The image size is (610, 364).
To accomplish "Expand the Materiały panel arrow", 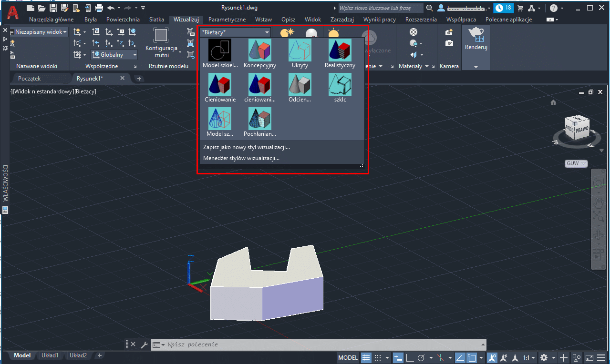I will click(426, 67).
